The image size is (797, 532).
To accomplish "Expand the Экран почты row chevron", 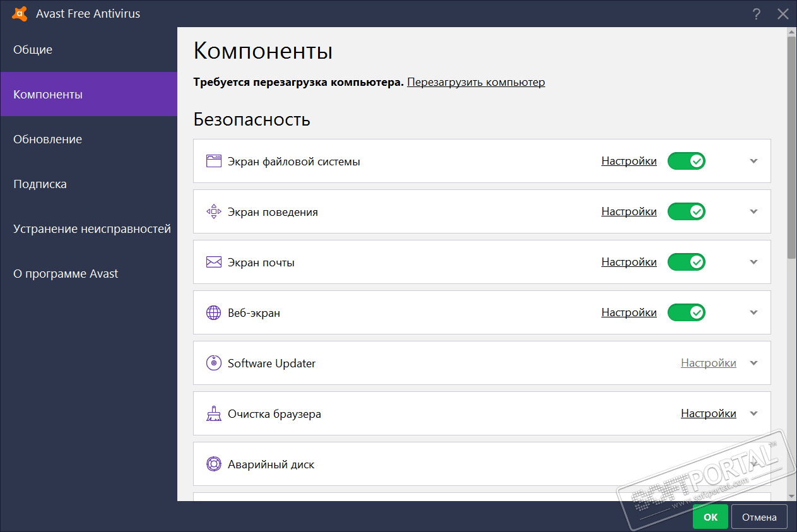I will pyautogui.click(x=753, y=262).
